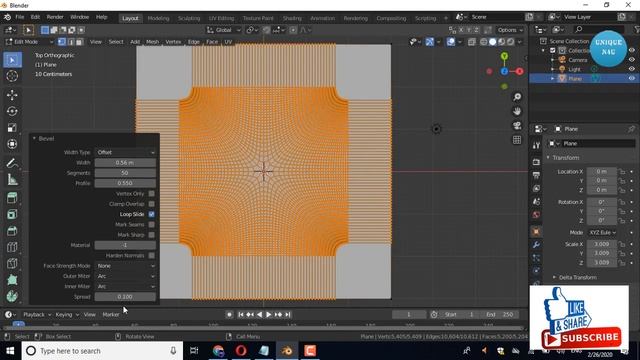
Task: Select the Poly Build tool
Action: tap(12, 280)
